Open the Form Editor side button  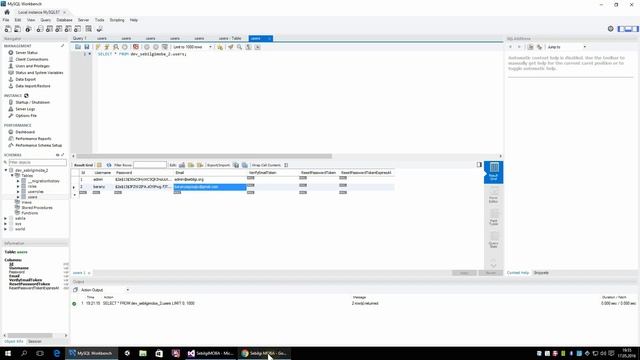click(493, 195)
